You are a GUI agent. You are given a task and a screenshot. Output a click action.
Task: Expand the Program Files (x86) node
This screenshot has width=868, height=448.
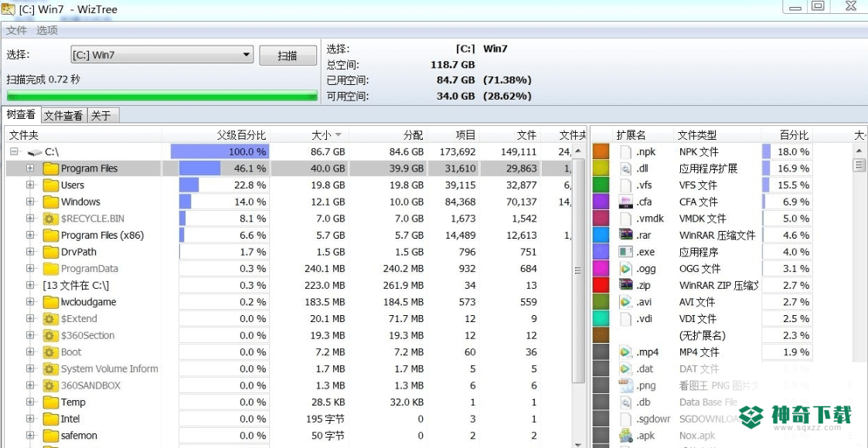tap(30, 235)
